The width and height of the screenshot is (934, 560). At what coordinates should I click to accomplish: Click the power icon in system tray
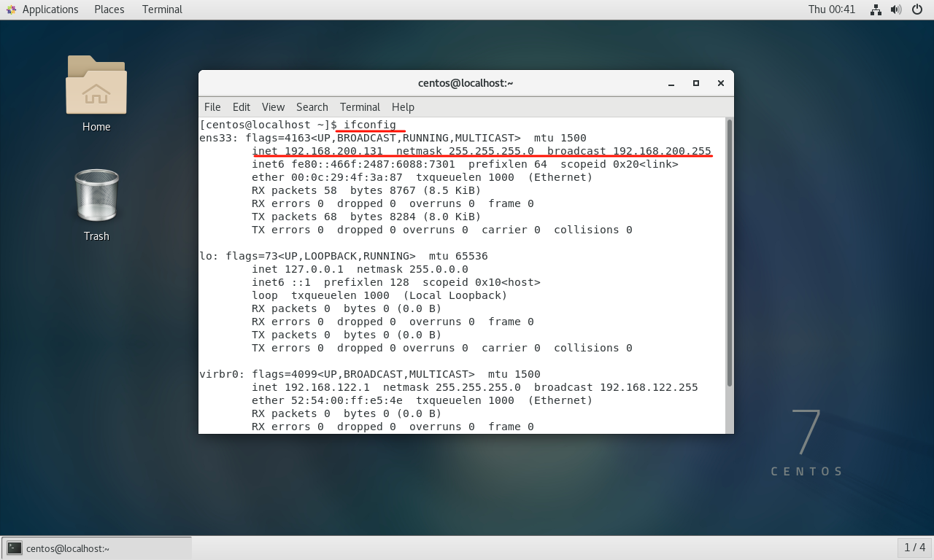pos(918,9)
